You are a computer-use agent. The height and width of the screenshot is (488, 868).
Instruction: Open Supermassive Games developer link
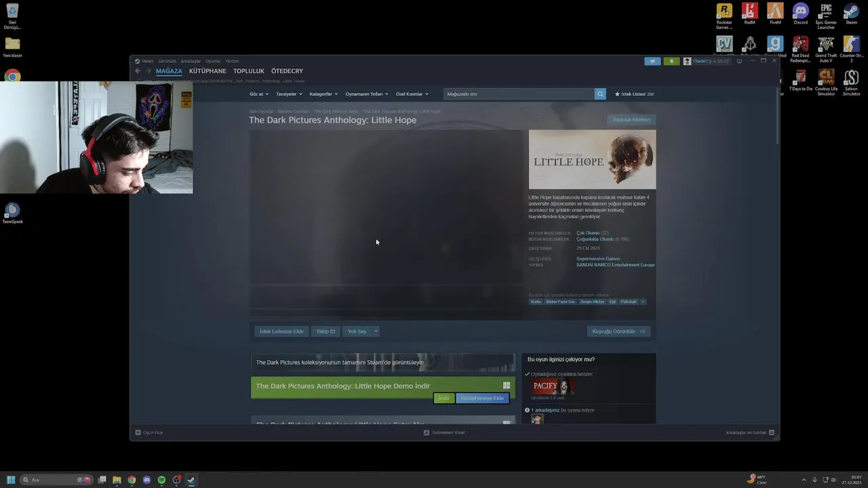click(598, 259)
